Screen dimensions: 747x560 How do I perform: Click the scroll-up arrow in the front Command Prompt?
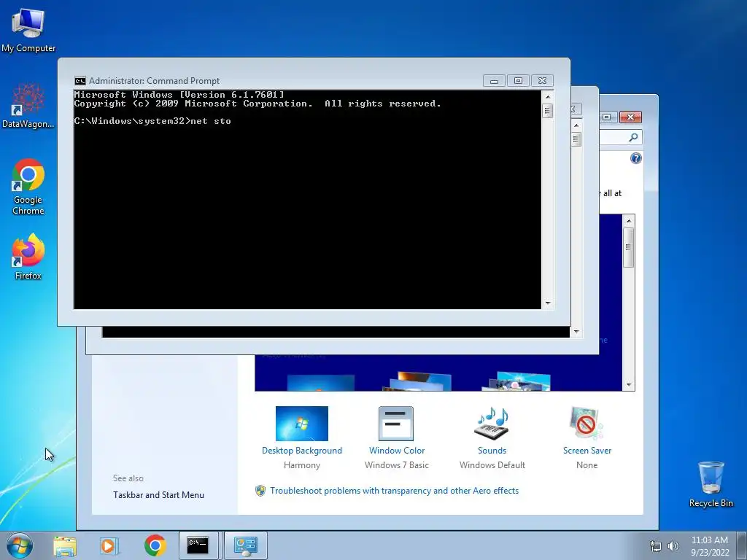(547, 97)
